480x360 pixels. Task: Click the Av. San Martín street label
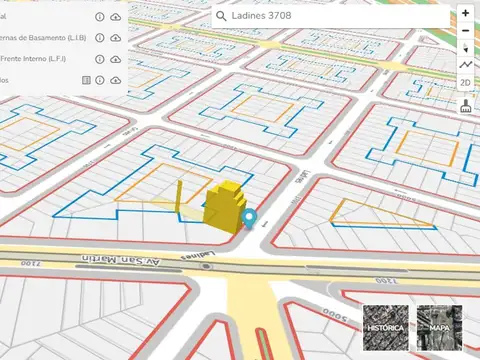pyautogui.click(x=121, y=260)
